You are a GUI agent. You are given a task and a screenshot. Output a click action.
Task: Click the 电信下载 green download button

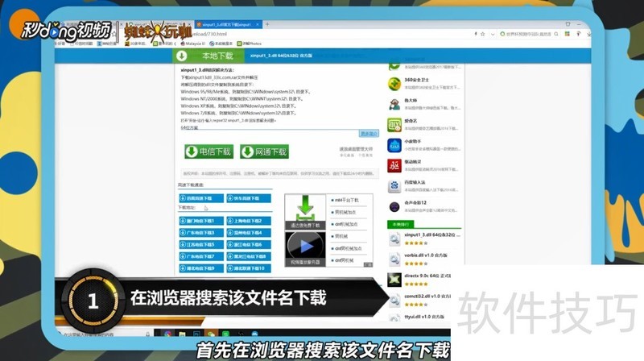[209, 151]
